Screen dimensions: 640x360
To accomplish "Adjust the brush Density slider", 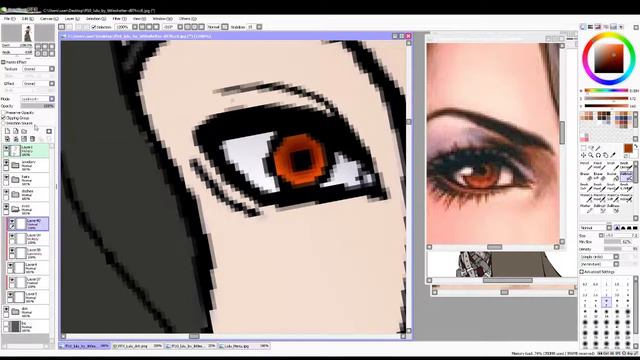I will [621, 249].
